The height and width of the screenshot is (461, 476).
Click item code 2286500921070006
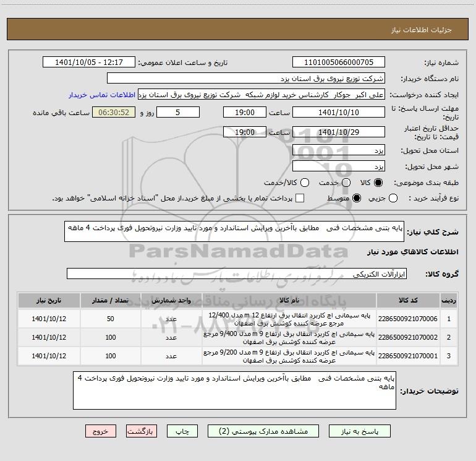(408, 319)
